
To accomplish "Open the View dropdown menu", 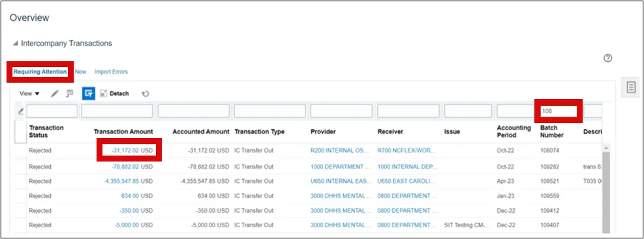I will click(29, 94).
